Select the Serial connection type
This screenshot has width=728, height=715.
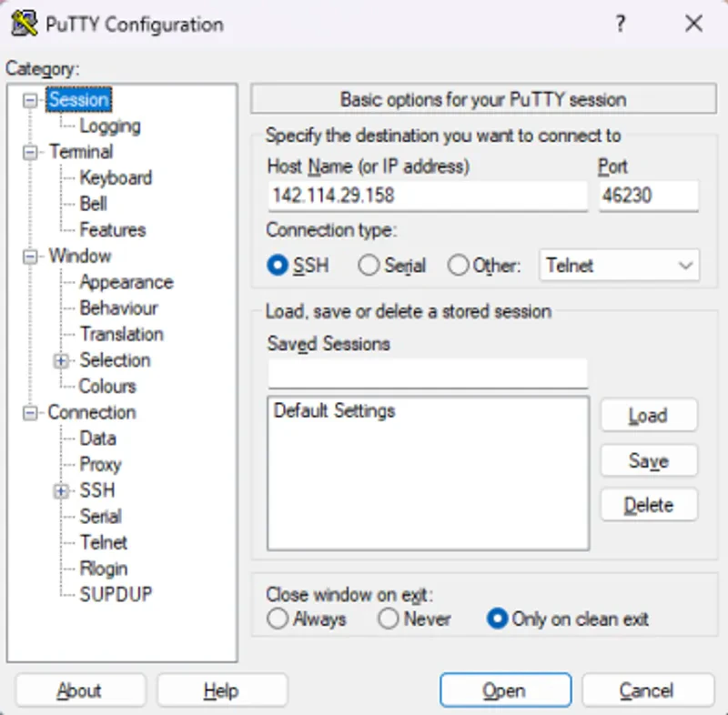coord(368,265)
